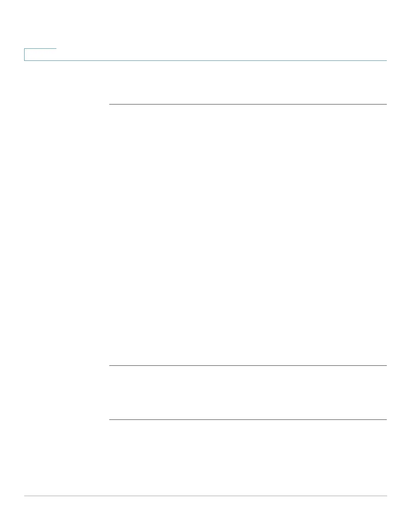Click the left end of first black rule

(111, 104)
